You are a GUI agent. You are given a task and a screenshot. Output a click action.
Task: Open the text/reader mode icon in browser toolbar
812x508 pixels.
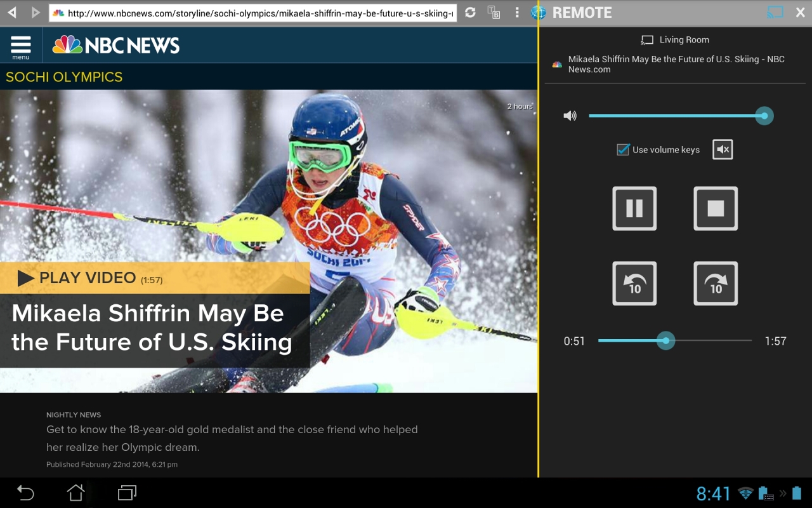click(494, 12)
